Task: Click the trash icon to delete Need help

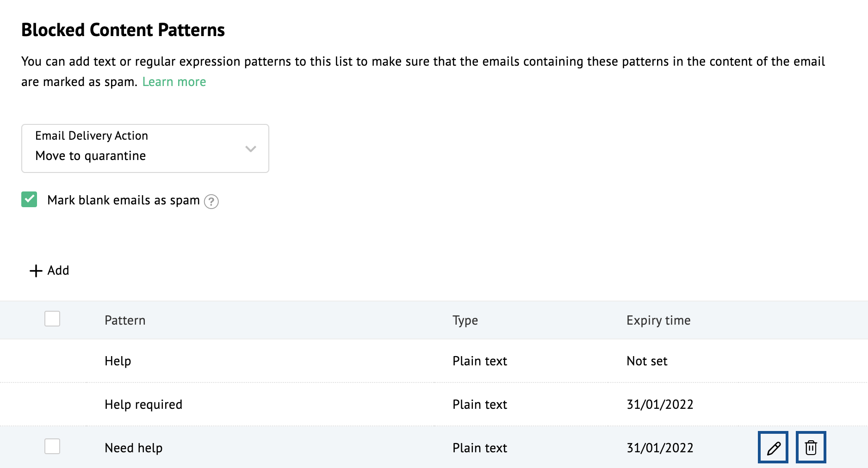Action: tap(811, 447)
